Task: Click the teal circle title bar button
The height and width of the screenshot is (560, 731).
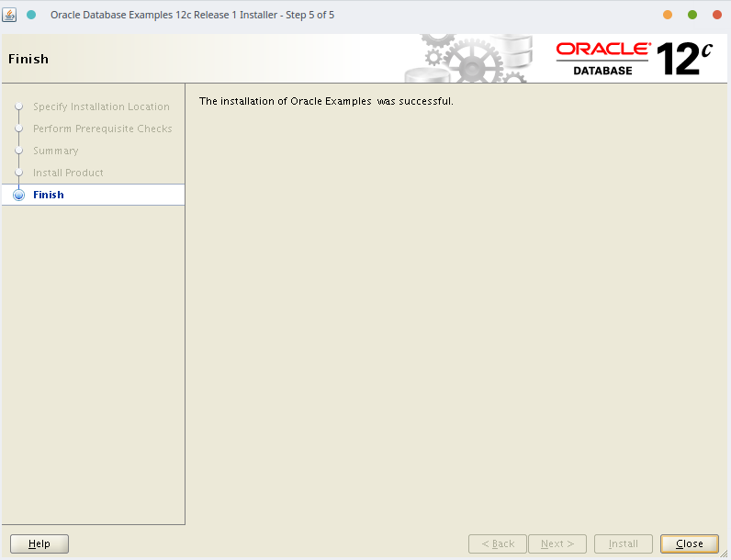Action: coord(31,15)
